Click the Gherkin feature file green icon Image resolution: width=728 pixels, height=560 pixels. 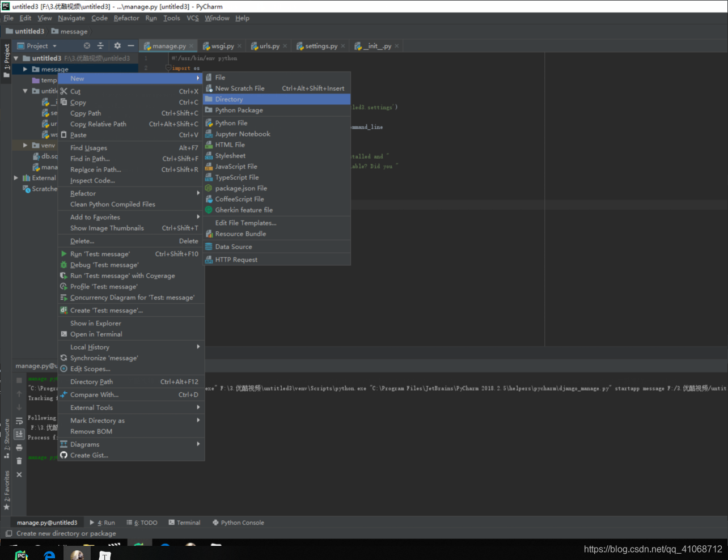tap(209, 210)
